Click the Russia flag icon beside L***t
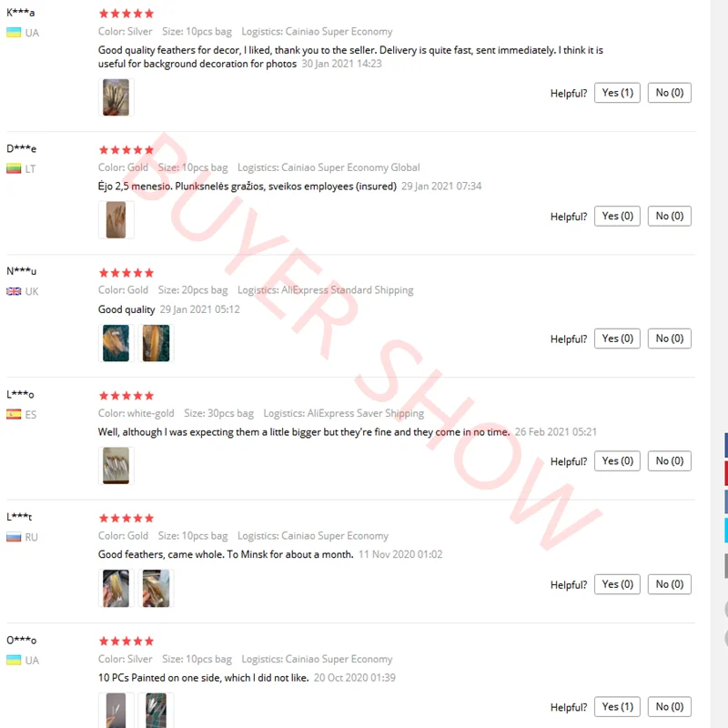The height and width of the screenshot is (728, 728). (14, 537)
